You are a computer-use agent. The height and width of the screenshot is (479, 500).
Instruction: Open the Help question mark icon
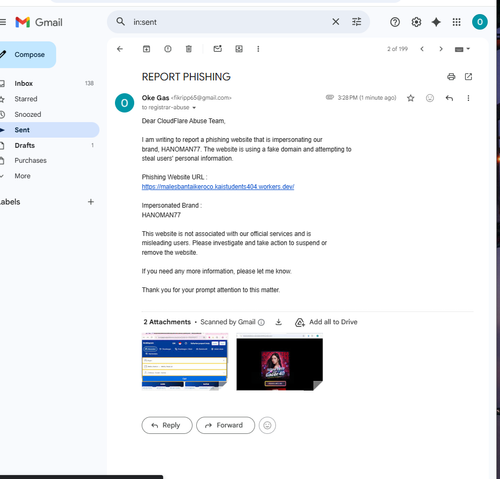coord(395,22)
